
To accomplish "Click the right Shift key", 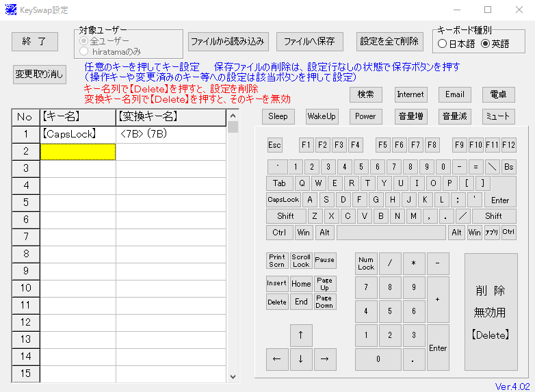I will click(x=493, y=216).
